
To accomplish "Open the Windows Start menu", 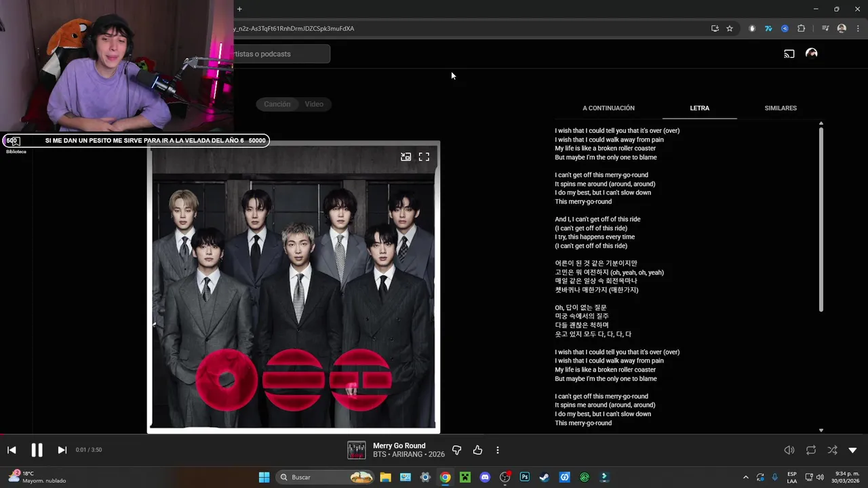I will tap(264, 477).
